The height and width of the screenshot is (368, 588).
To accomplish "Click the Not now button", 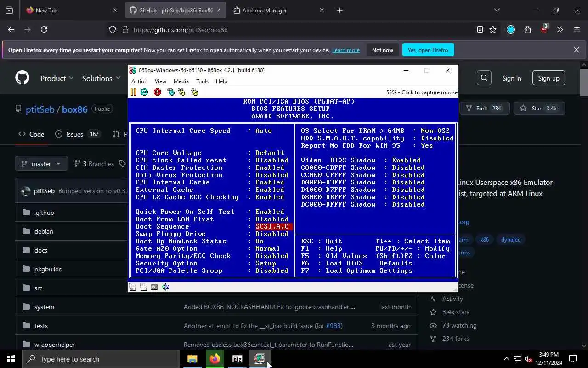I will (x=383, y=50).
